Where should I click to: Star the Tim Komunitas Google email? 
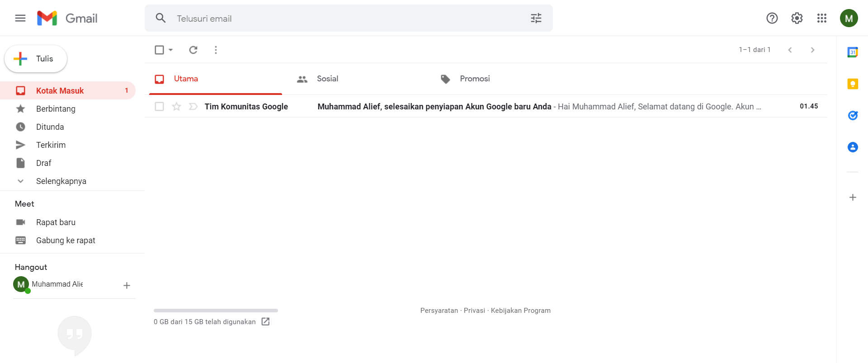tap(176, 106)
